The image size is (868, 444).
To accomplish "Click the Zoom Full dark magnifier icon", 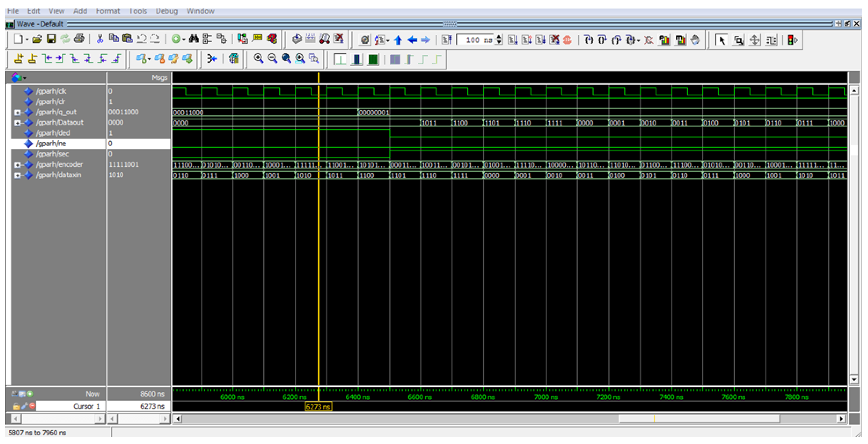I will point(286,59).
